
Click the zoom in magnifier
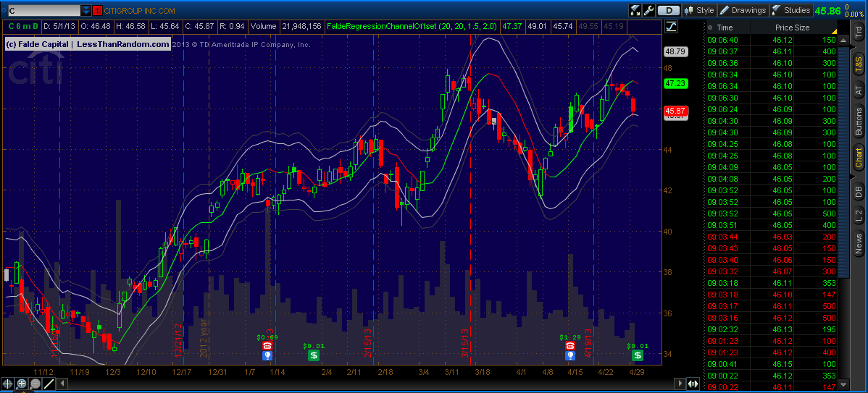[22, 383]
